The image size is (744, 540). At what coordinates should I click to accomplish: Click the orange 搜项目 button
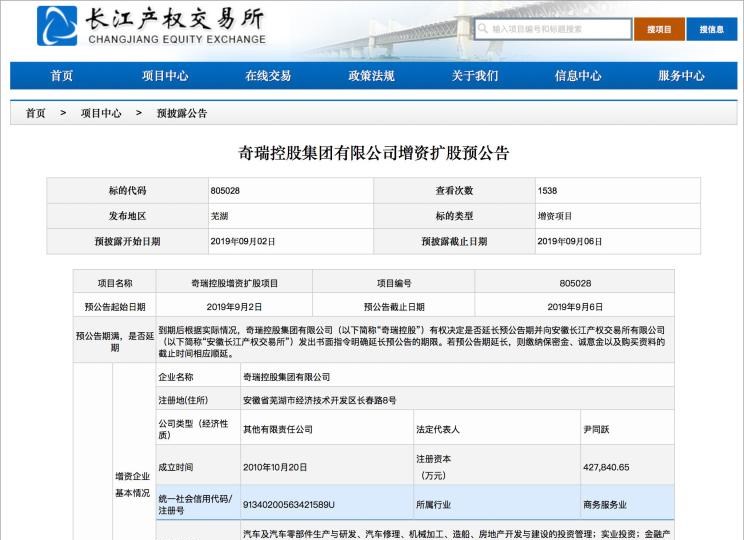click(x=659, y=29)
